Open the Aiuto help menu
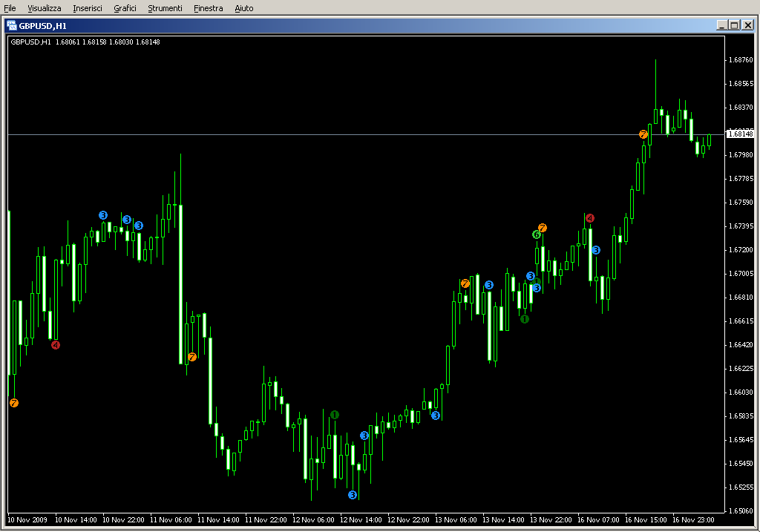This screenshot has width=760, height=532. click(243, 8)
